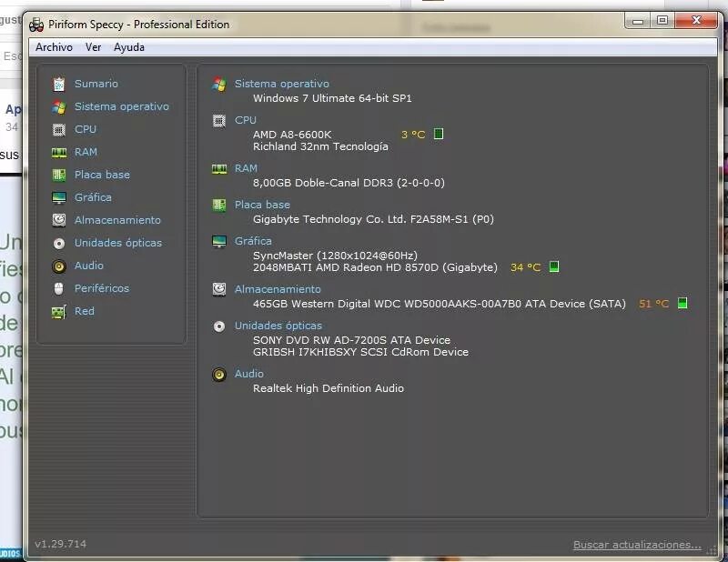The height and width of the screenshot is (562, 728).
Task: Click the Almacenamiento drive icon in summary panel
Action: [x=219, y=289]
